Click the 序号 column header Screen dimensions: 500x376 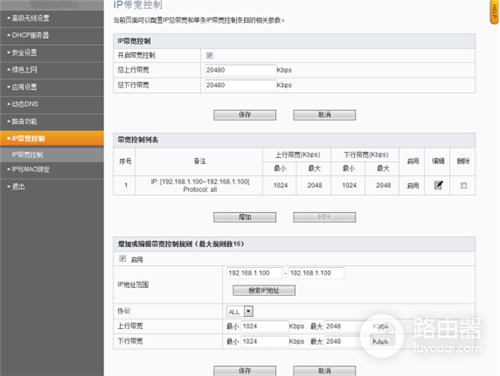pyautogui.click(x=125, y=162)
